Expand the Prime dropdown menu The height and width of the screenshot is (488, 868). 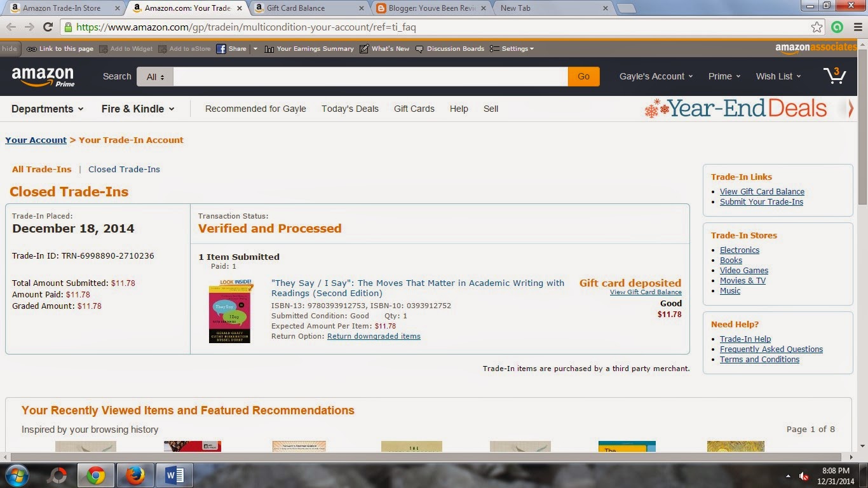724,76
